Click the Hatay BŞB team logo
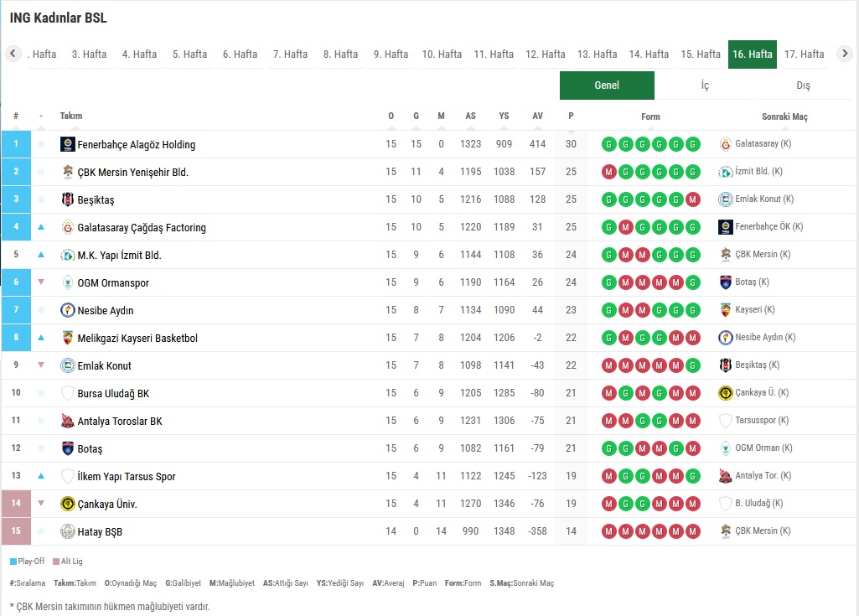 (x=68, y=531)
